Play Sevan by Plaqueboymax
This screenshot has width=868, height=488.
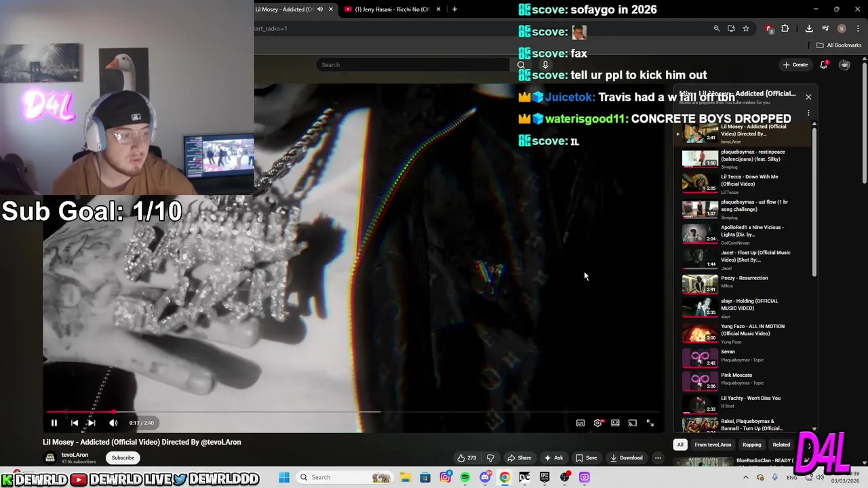point(745,357)
